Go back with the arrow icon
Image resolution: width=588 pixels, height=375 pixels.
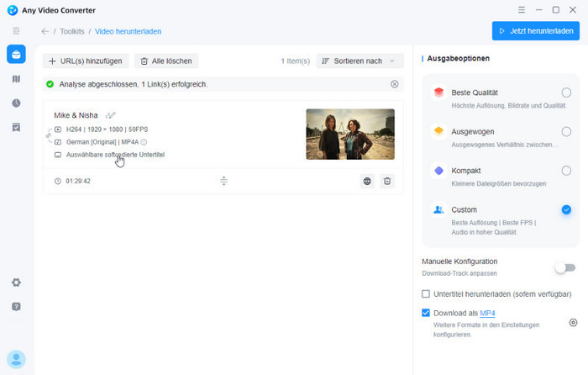click(45, 32)
